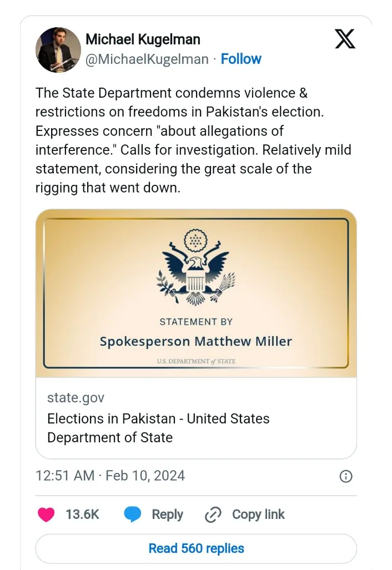Open the tweet info circle icon
Image resolution: width=392 pixels, height=570 pixels.
(345, 476)
